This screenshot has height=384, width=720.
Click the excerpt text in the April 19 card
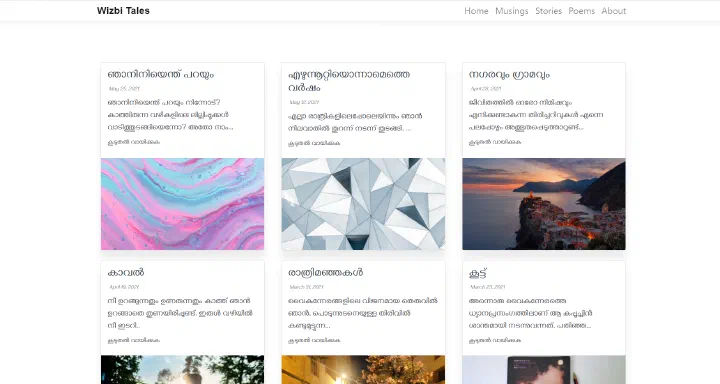click(x=180, y=313)
